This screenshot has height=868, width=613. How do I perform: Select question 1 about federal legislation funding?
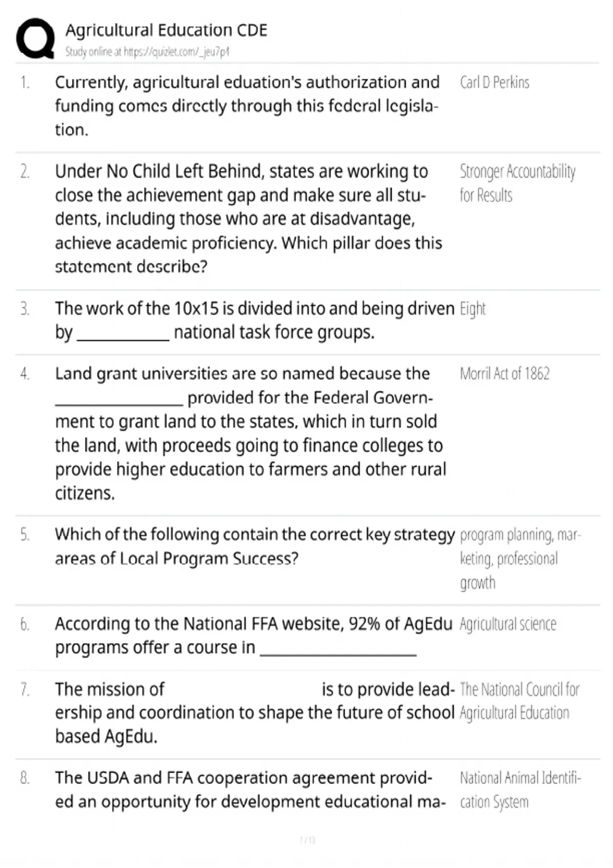click(x=247, y=106)
